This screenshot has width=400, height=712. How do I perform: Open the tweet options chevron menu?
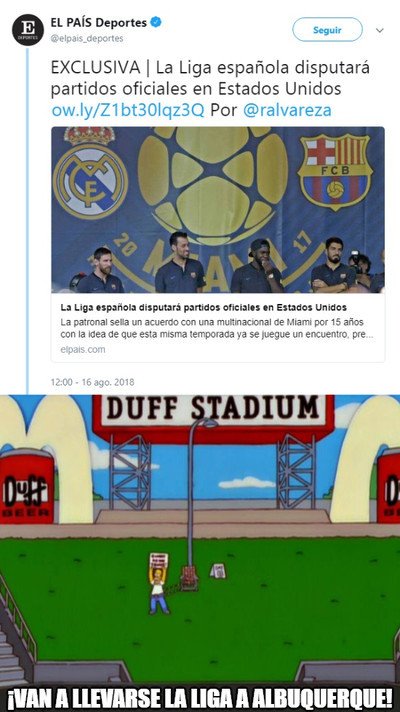pyautogui.click(x=380, y=30)
